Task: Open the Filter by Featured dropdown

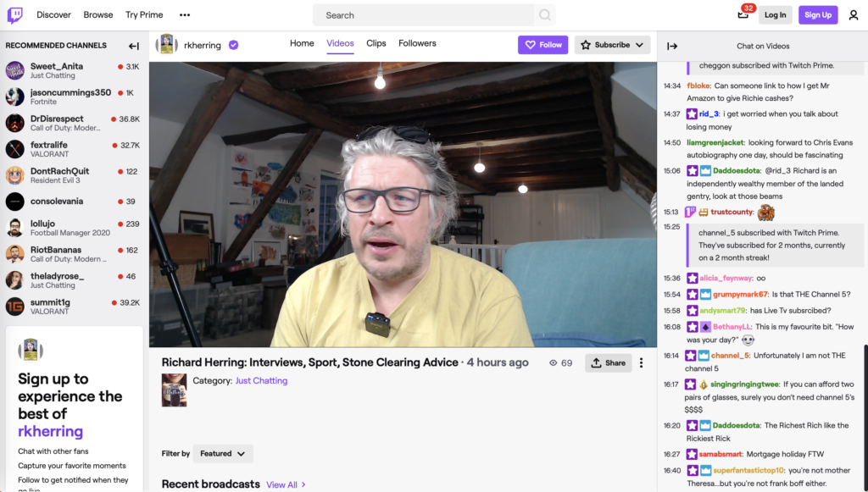Action: pos(223,453)
